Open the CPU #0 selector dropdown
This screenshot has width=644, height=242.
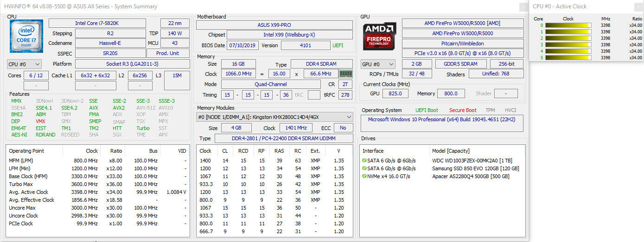[24, 64]
